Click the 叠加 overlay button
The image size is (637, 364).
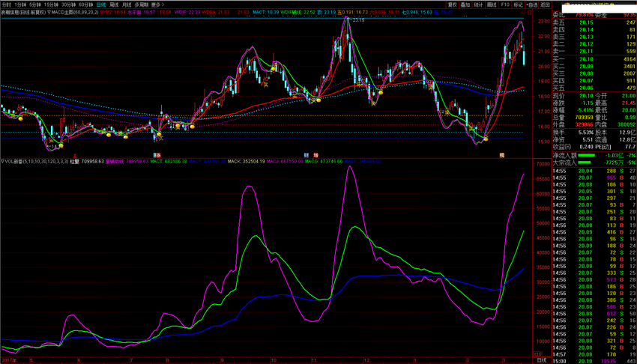coord(465,4)
